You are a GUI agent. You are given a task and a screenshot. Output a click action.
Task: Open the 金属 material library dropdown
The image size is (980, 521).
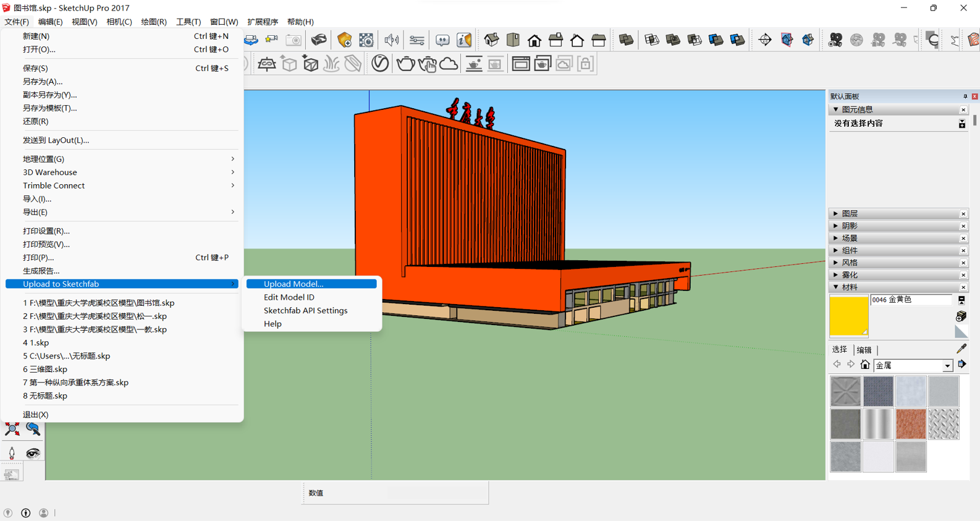click(x=947, y=366)
